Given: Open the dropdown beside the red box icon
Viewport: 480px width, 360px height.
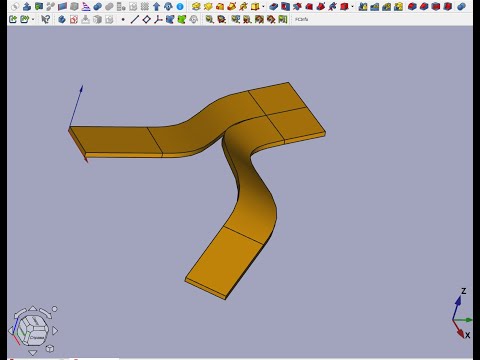Looking at the screenshot, I should click(352, 6).
